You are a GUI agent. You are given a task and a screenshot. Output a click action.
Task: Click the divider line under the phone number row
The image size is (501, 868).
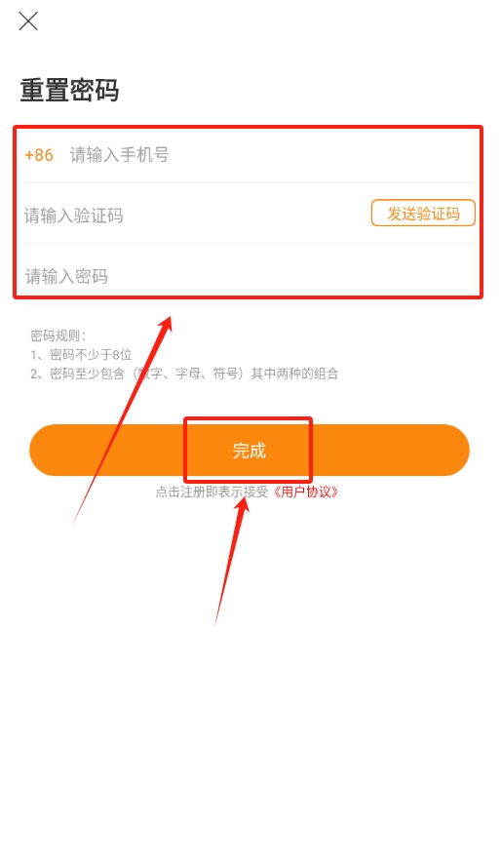click(x=250, y=182)
